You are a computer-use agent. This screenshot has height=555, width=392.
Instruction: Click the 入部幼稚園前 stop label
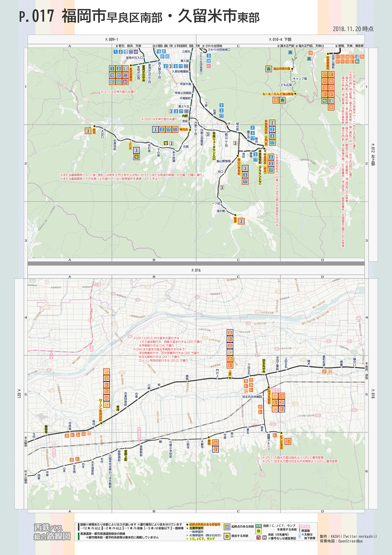coord(180,71)
